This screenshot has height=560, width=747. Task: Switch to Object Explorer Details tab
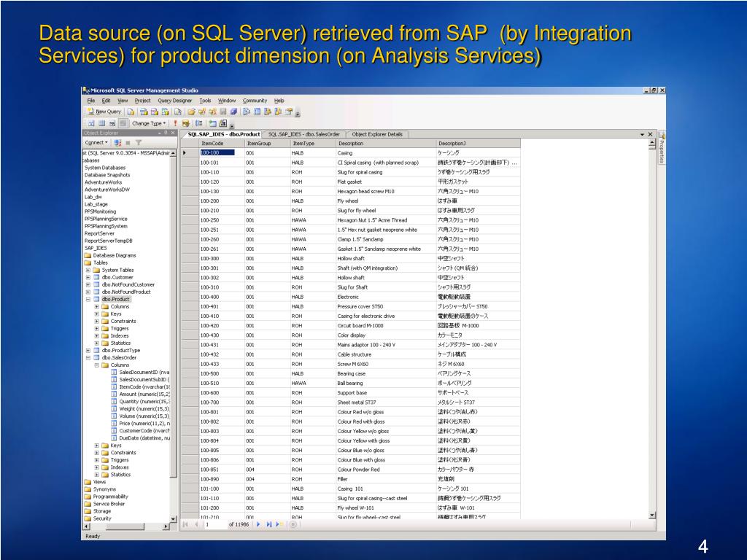point(377,135)
